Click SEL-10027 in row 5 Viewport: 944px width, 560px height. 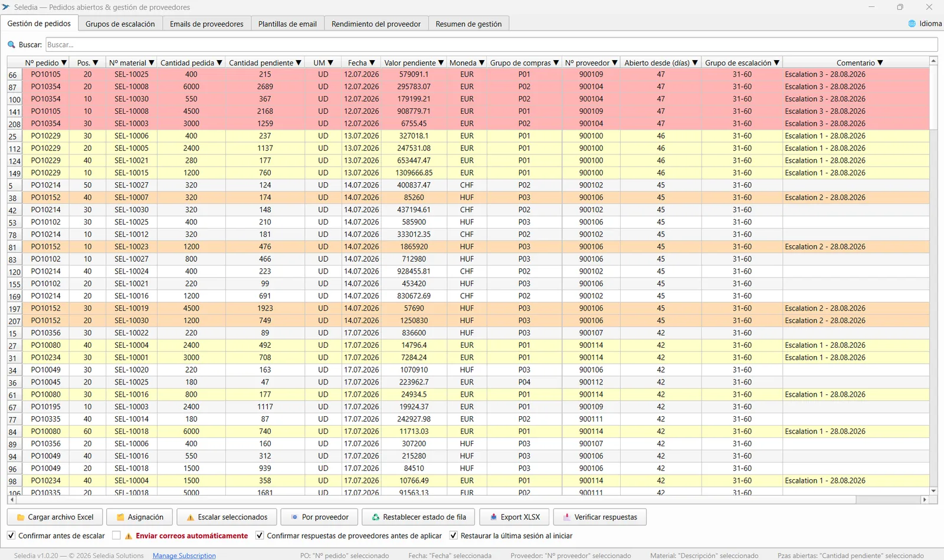click(x=132, y=185)
